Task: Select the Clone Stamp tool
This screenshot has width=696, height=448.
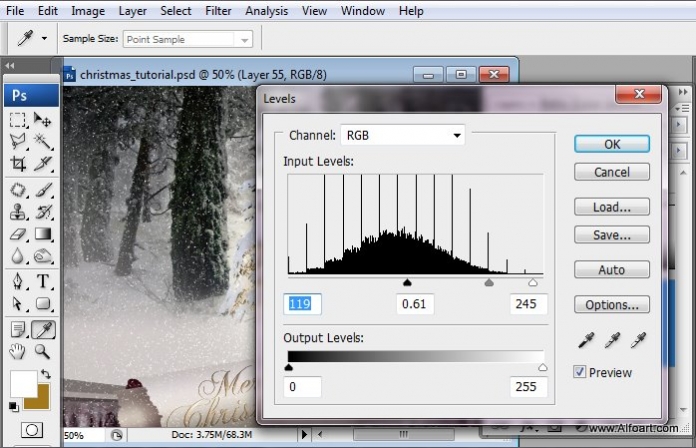Action: [x=18, y=212]
